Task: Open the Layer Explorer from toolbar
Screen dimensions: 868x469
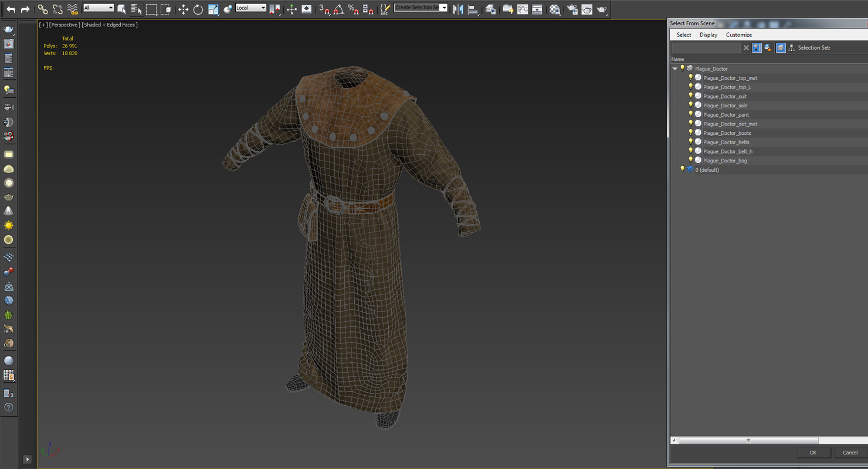Action: click(490, 9)
